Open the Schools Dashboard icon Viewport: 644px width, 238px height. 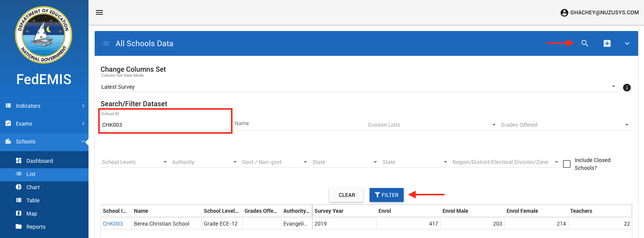pyautogui.click(x=19, y=161)
